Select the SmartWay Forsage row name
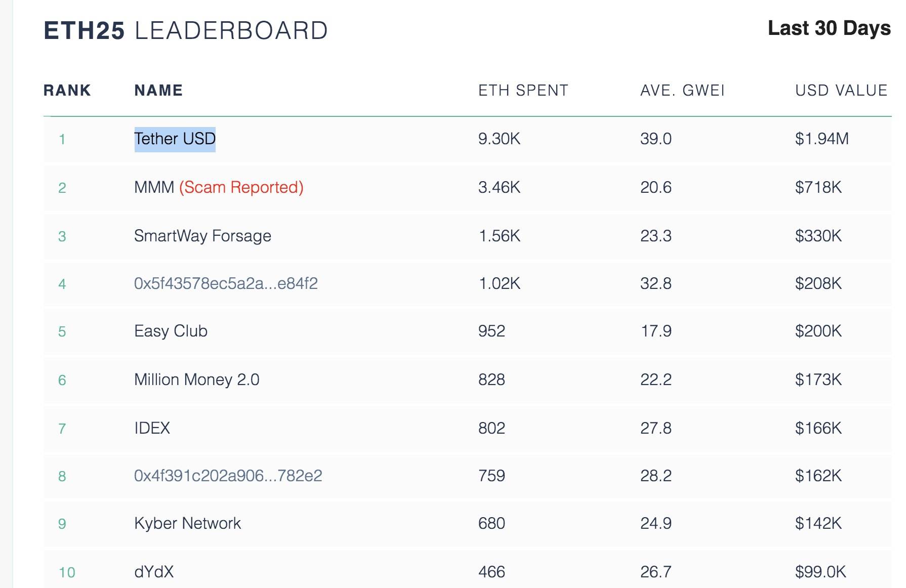The height and width of the screenshot is (588, 906). point(202,236)
